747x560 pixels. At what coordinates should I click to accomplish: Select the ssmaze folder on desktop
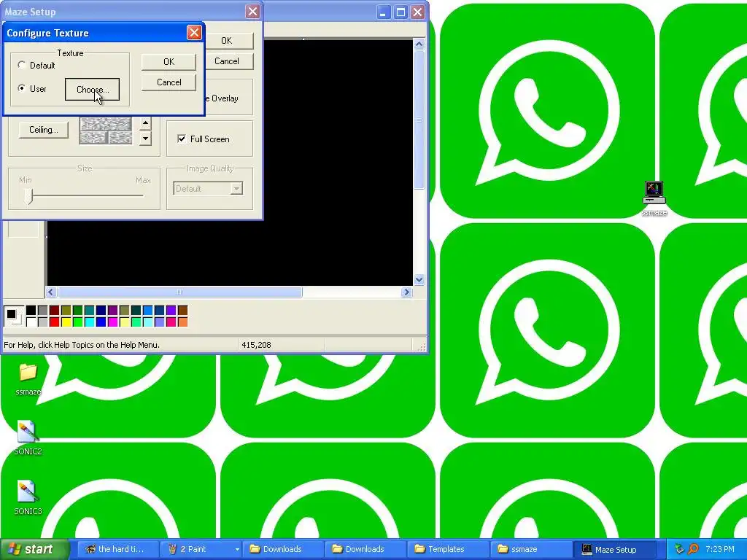[x=28, y=379]
